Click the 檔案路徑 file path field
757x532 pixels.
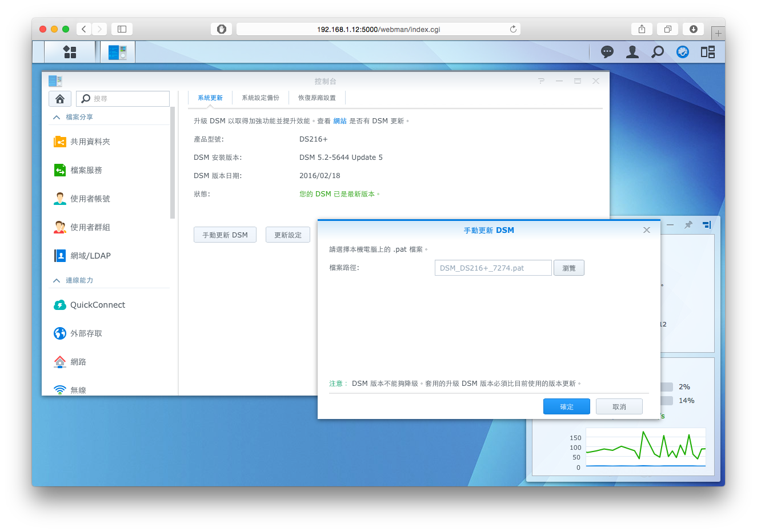point(493,268)
